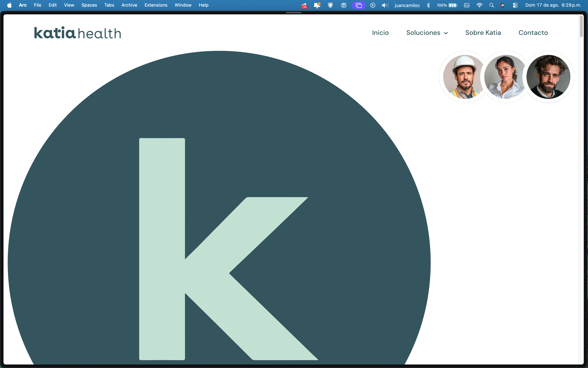Open the Contacto page link
The image size is (588, 368).
(x=533, y=33)
